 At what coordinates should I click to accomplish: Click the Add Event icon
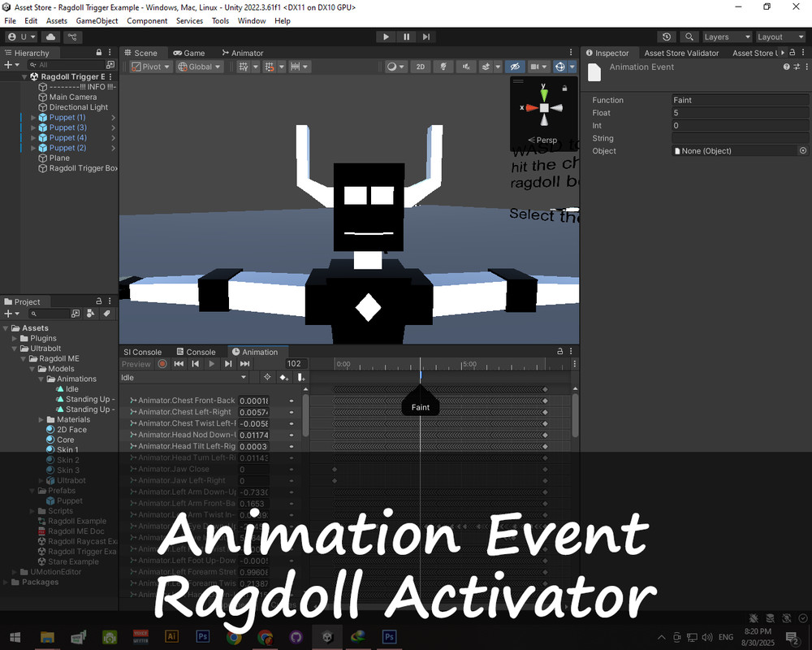click(301, 377)
